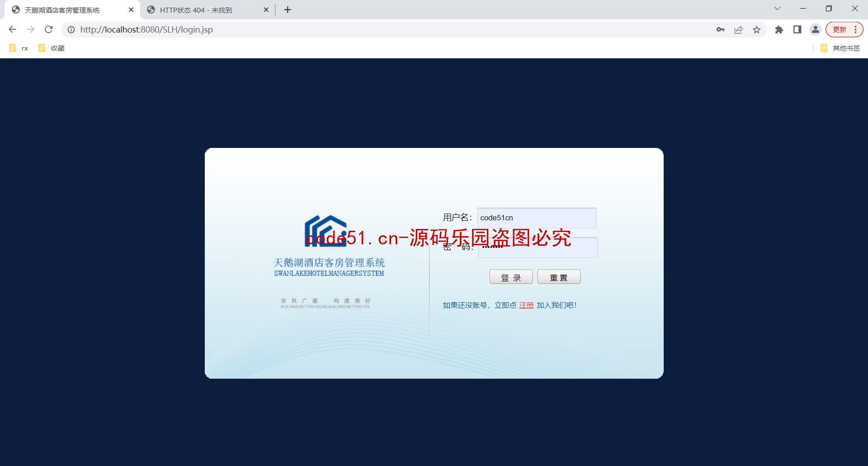Share this page icon
The height and width of the screenshot is (466, 868).
[x=738, y=29]
